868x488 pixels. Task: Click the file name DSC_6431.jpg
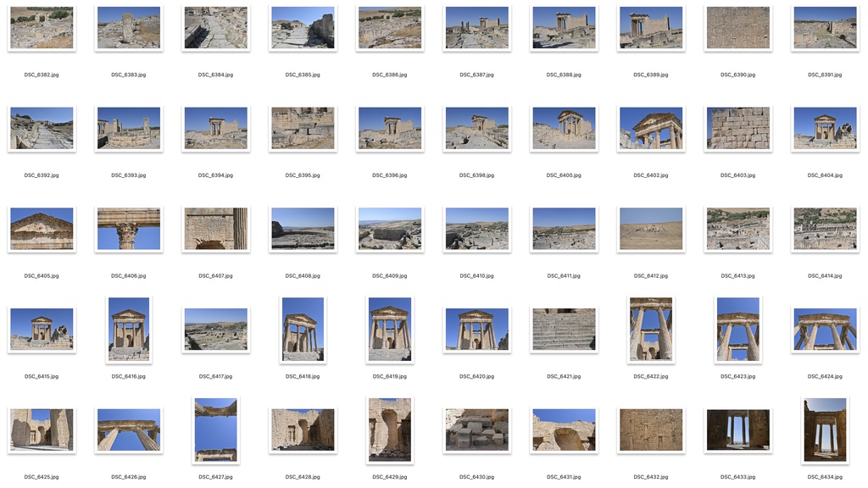coord(564,477)
